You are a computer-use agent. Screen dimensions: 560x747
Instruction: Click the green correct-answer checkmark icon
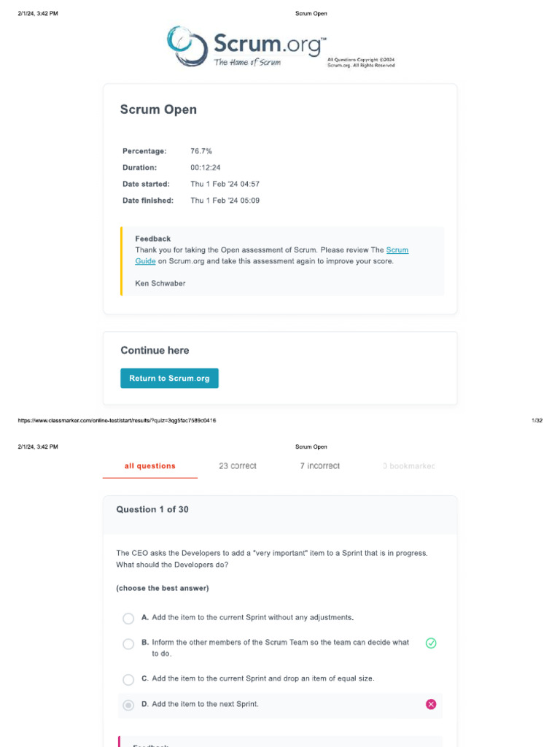point(431,643)
